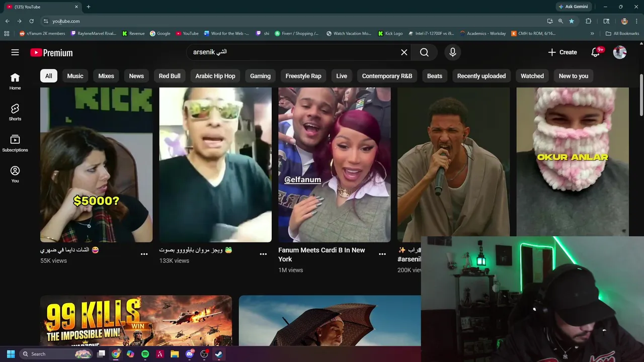Open the Kick Logo bookmark
Viewport: 644px width, 362px height.
click(x=390, y=34)
